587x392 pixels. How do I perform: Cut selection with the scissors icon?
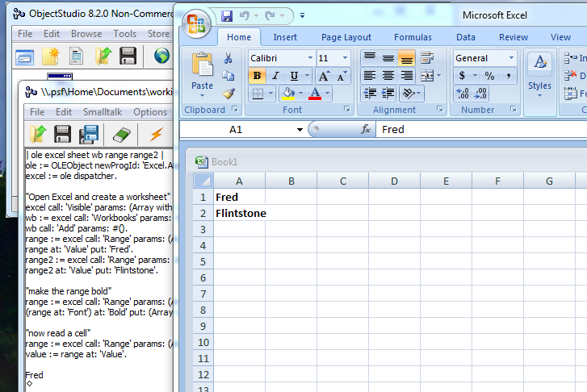[228, 58]
